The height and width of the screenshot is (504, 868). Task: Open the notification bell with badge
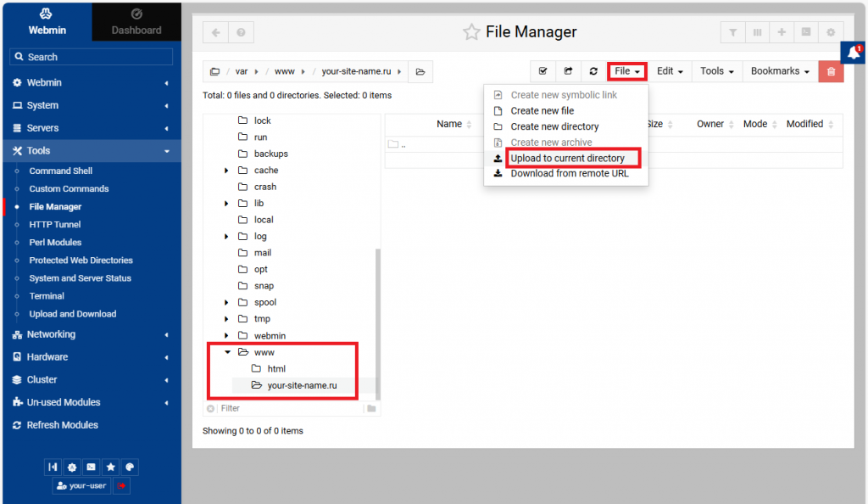[854, 53]
